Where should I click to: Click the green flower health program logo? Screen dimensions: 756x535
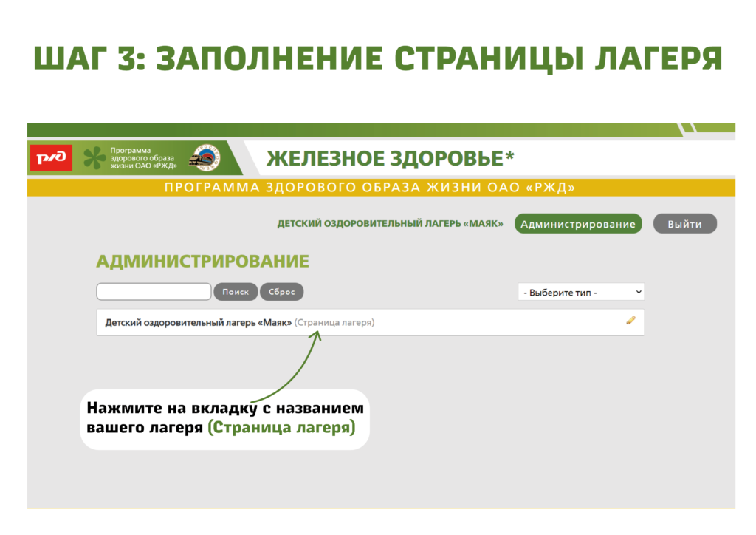pyautogui.click(x=94, y=158)
